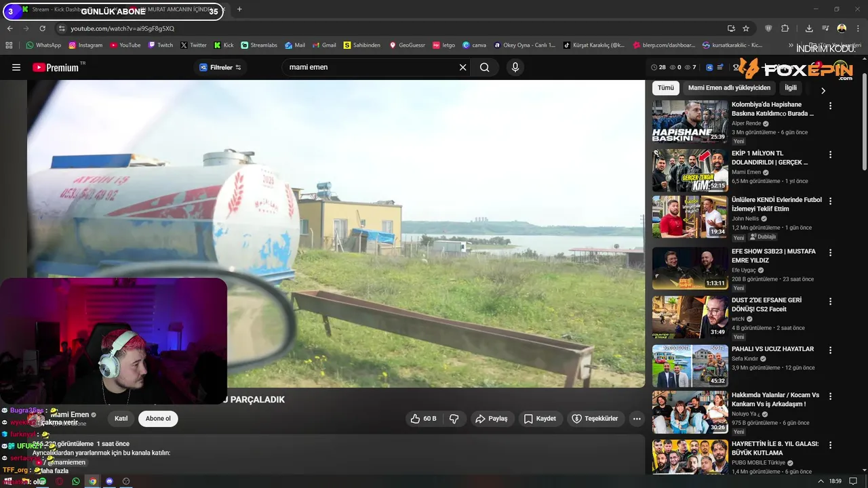Click the URL address bar

pyautogui.click(x=387, y=28)
